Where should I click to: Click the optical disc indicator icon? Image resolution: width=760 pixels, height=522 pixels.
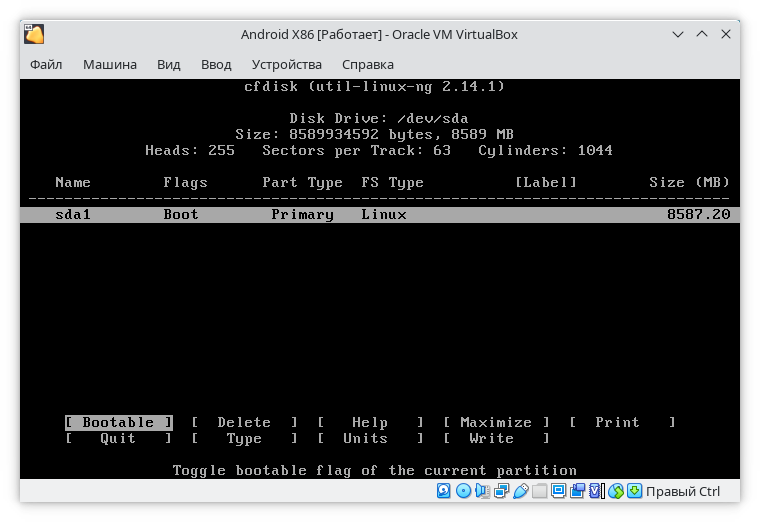(463, 491)
